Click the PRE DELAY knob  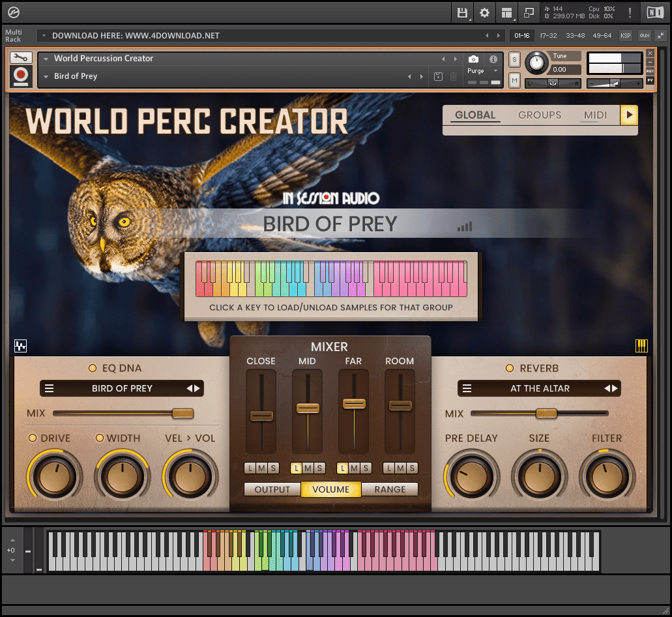point(471,476)
